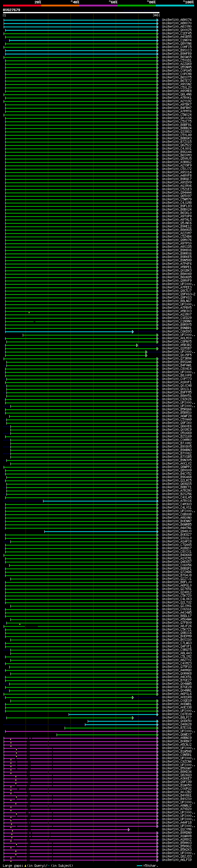Select label UniRef100_B9ABN3
This screenshot has height=868, width=197.
177,450
